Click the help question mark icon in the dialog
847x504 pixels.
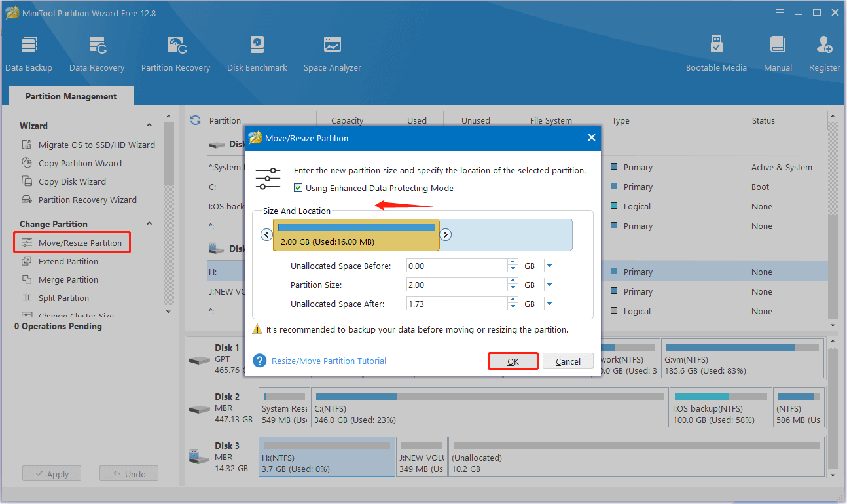(260, 361)
